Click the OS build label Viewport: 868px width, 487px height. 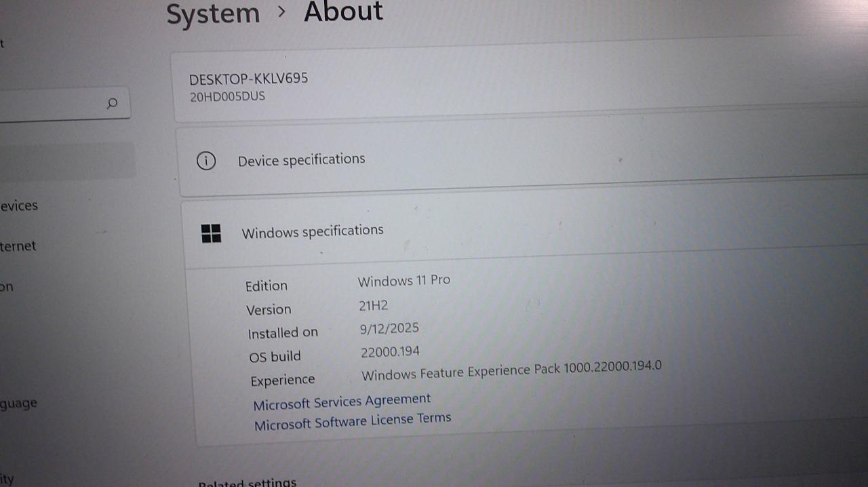(275, 356)
